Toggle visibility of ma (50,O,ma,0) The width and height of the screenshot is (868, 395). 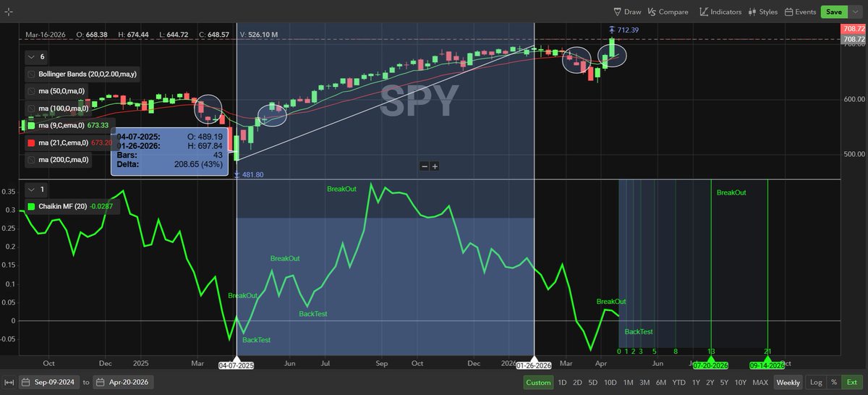(x=31, y=91)
